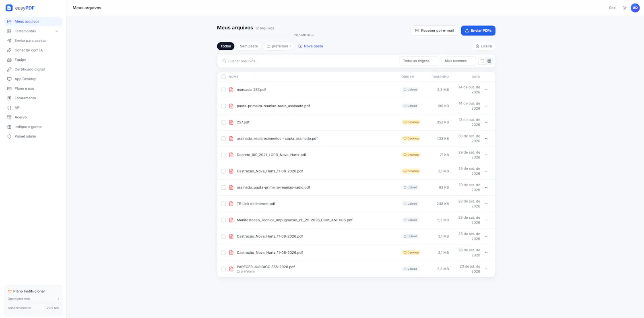Select PARECER JURIDICO 355-2026.pdf checkbox

(x=223, y=269)
